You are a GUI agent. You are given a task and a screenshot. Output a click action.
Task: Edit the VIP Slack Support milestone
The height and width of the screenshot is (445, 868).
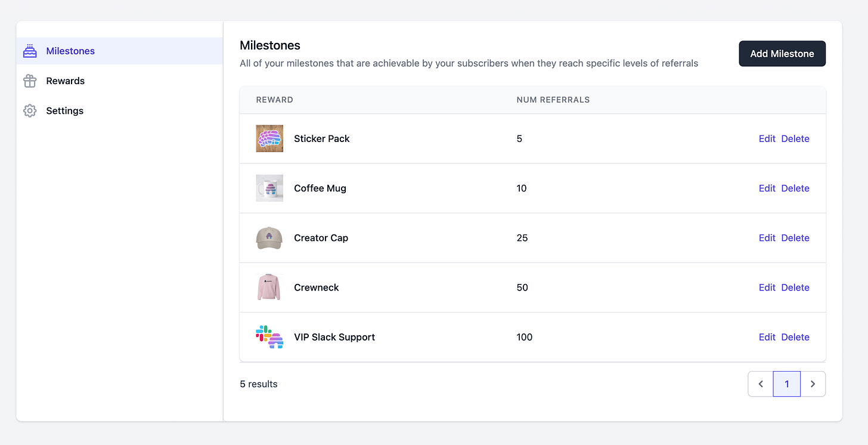tap(767, 336)
